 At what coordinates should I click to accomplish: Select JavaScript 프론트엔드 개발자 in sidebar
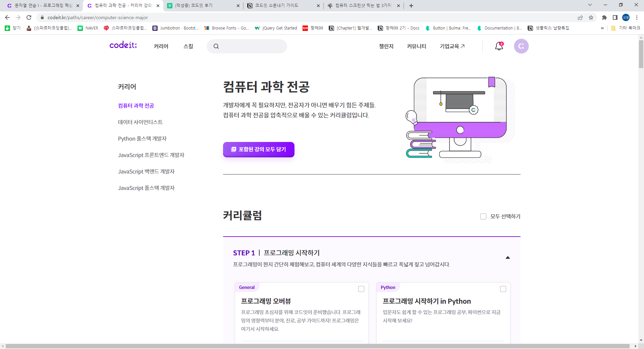151,155
